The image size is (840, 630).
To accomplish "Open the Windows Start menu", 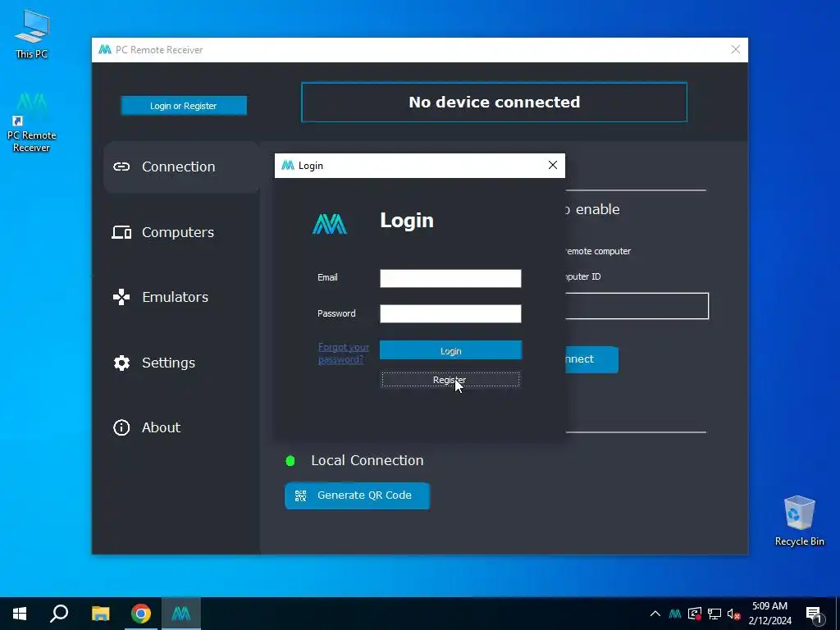I will (x=20, y=614).
